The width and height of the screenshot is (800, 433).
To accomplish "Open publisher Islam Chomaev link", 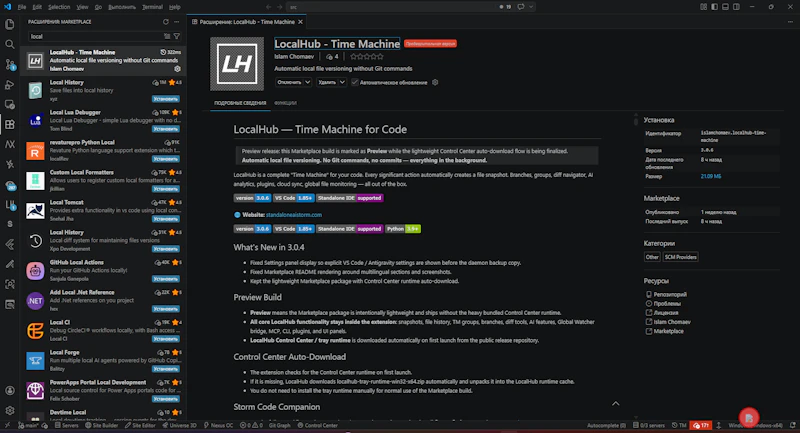I will pyautogui.click(x=294, y=57).
